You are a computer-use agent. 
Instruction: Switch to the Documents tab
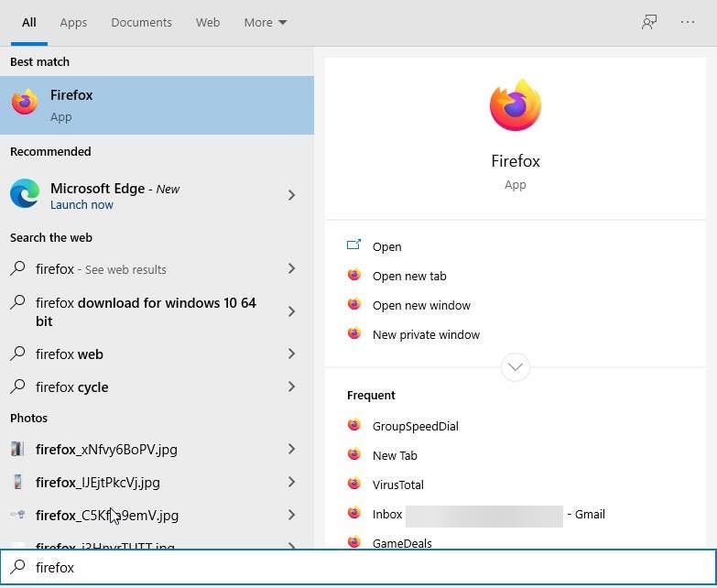click(141, 22)
